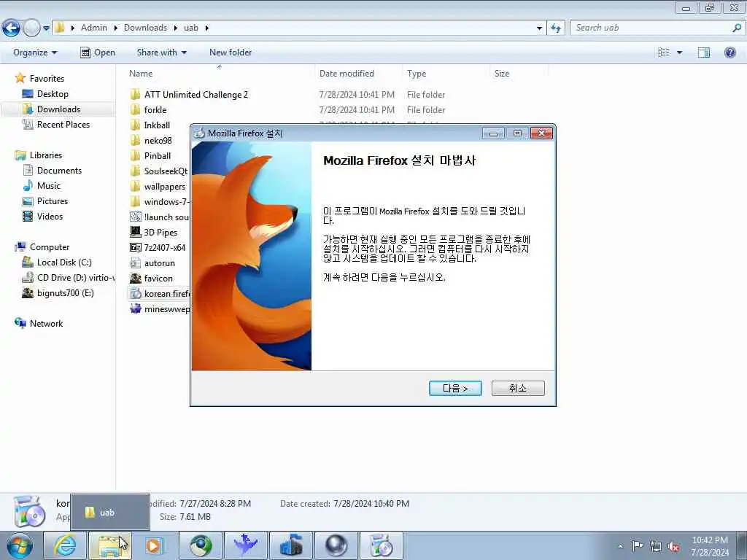Click the network tray icon
The width and height of the screenshot is (747, 560).
click(656, 546)
